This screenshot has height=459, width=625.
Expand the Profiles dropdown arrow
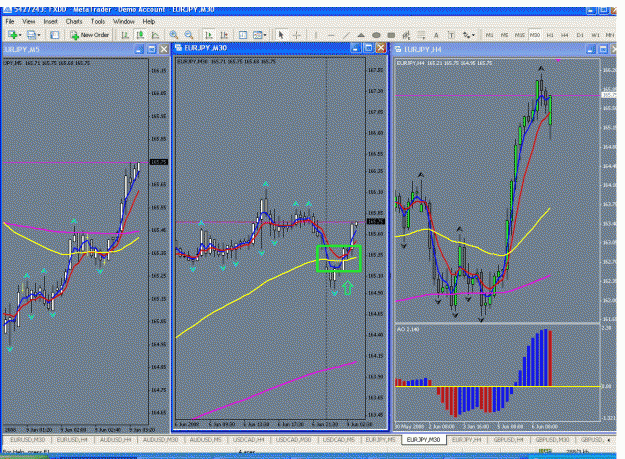[39, 35]
